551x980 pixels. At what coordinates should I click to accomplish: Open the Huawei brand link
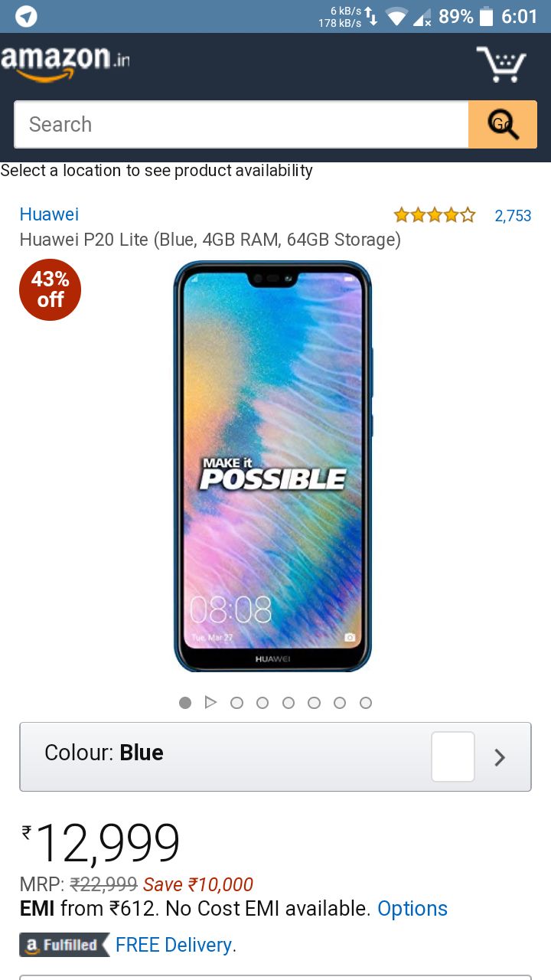point(49,214)
